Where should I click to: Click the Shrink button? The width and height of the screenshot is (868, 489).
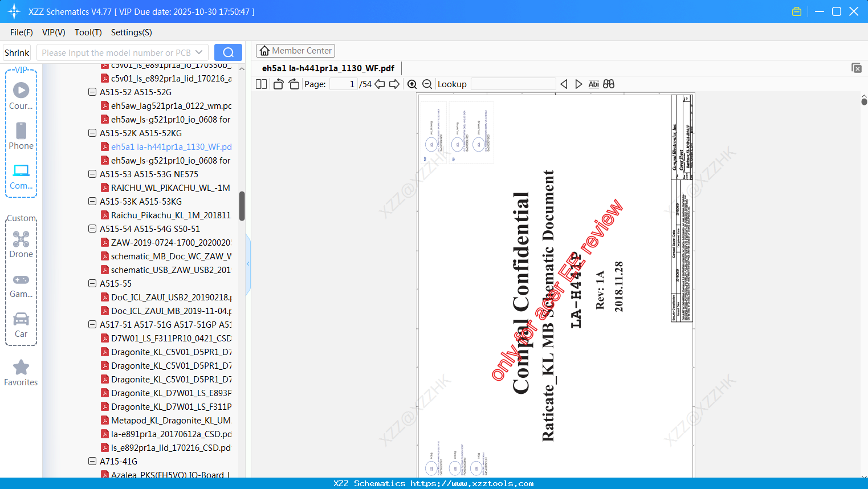[x=17, y=52]
